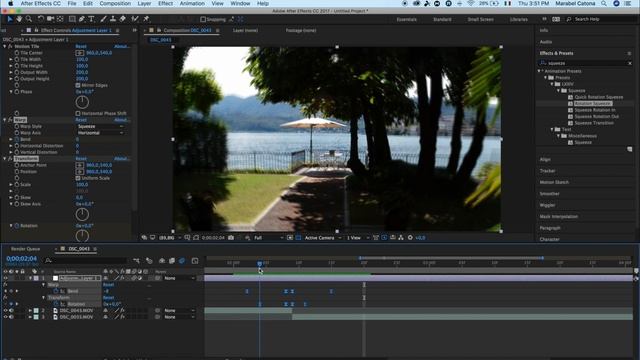
Task: Open the Libraries workspace
Action: [518, 19]
